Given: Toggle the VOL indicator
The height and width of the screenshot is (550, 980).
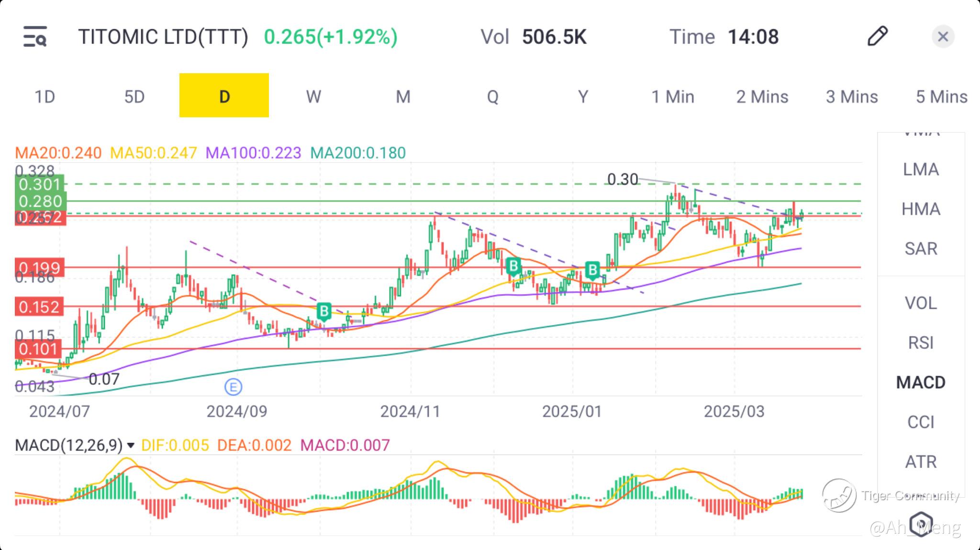Looking at the screenshot, I should [921, 303].
